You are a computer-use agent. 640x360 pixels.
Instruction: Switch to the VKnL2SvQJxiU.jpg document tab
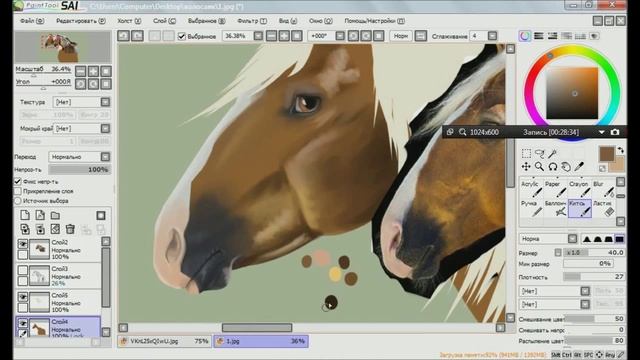[165, 341]
